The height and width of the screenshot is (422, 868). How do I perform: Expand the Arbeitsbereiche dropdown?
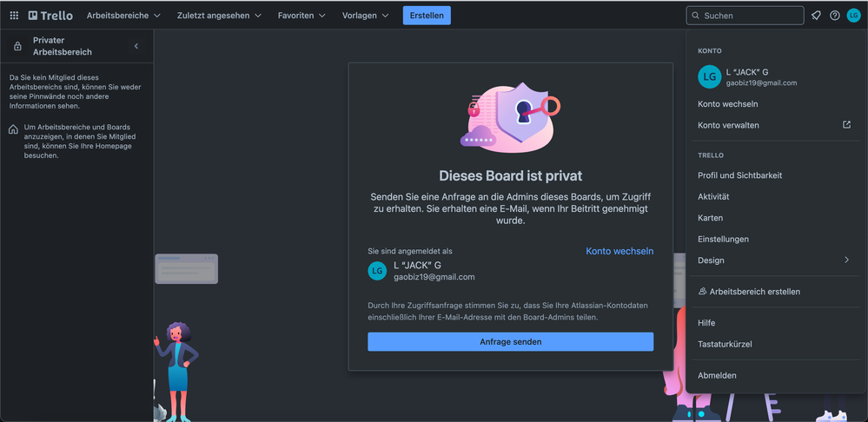point(123,16)
